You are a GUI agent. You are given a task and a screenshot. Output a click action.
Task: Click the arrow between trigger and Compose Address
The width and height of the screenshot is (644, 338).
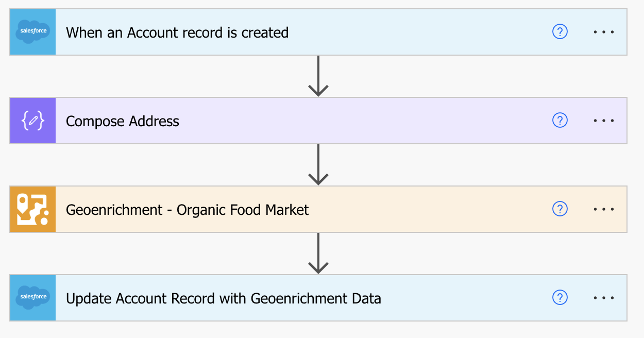[x=318, y=76]
